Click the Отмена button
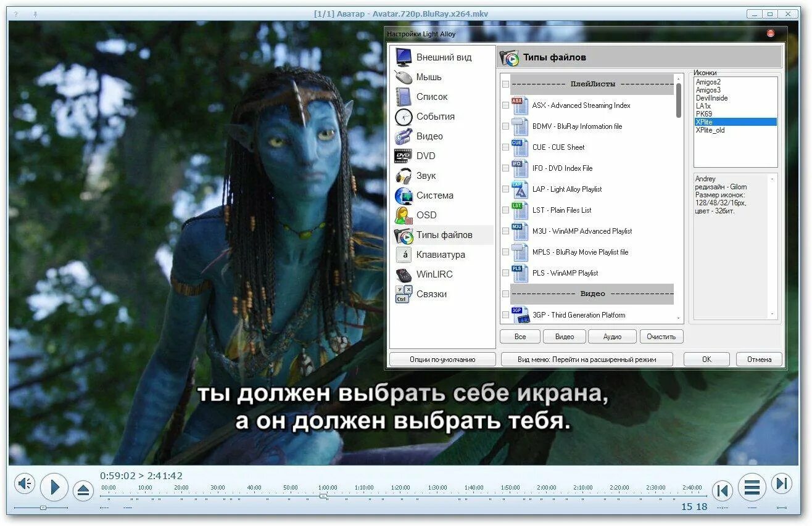This screenshot has height=526, width=812. point(759,359)
